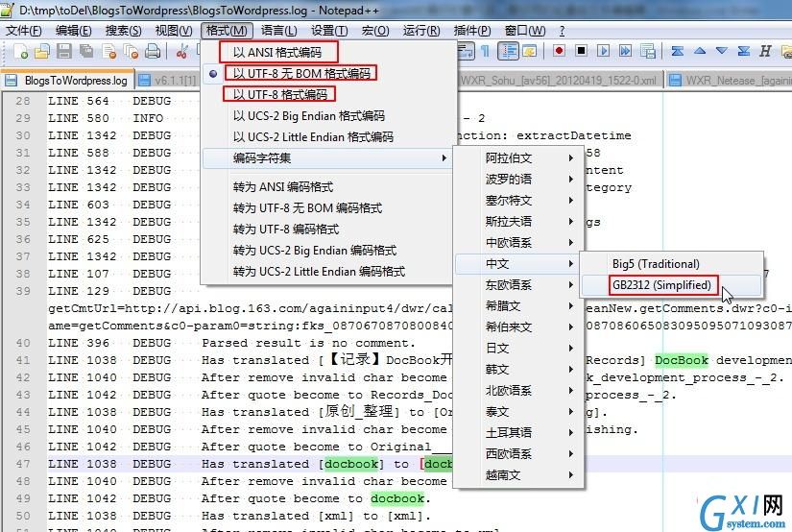Screen dimensions: 792x532
Task: Open the ? help menu
Action: tap(562, 31)
